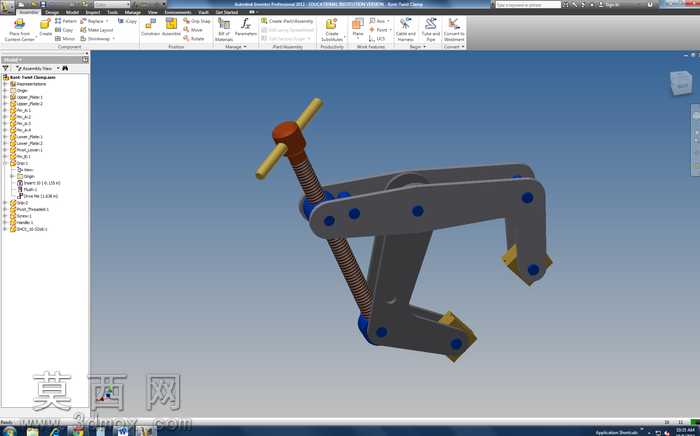
Task: Click the browser filter funnel icon
Action: click(5, 68)
